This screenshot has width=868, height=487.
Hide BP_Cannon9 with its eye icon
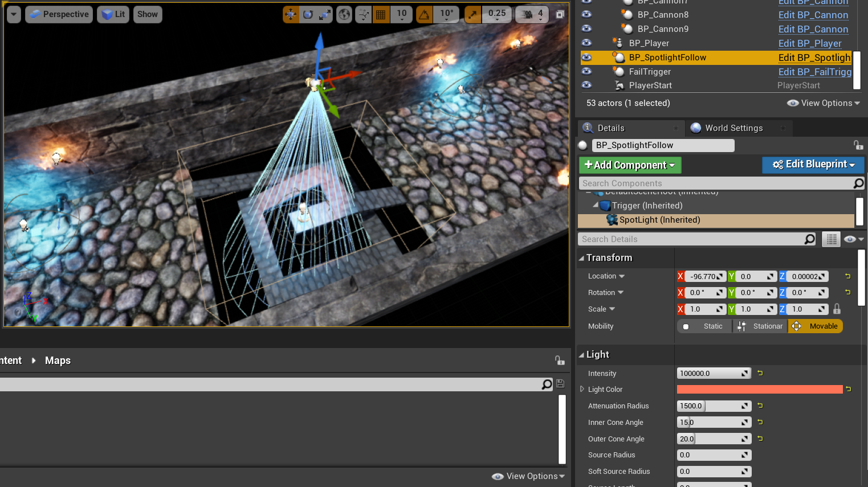(586, 28)
